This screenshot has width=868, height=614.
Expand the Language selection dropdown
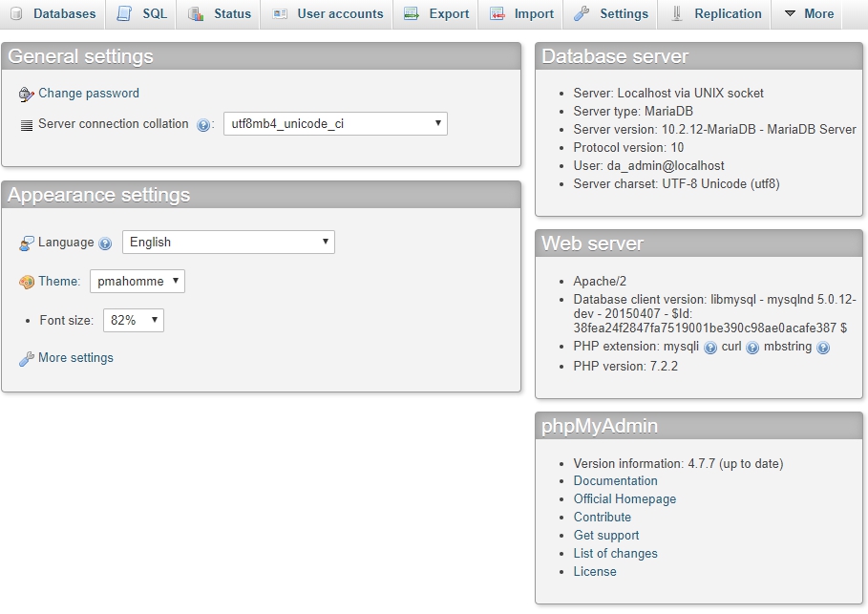click(x=228, y=243)
